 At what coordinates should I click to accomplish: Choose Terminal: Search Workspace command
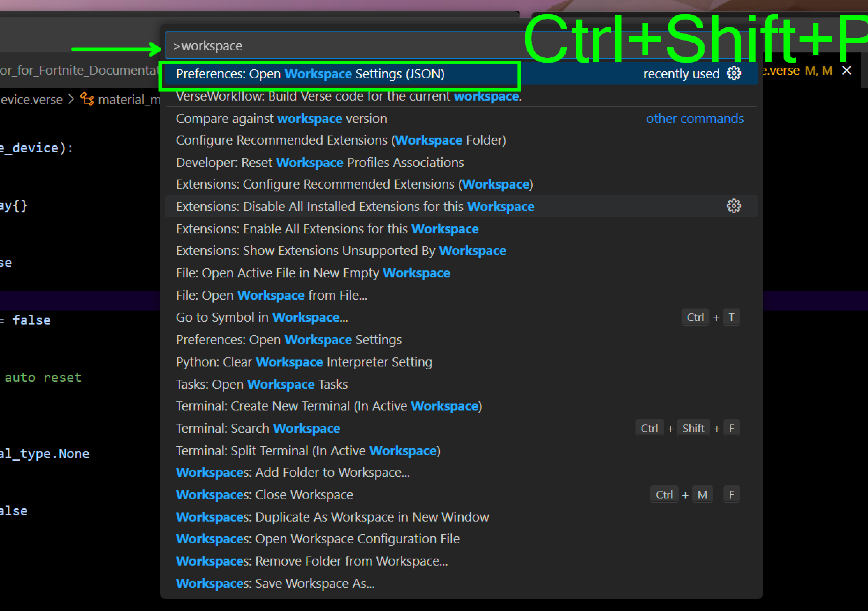[x=258, y=428]
